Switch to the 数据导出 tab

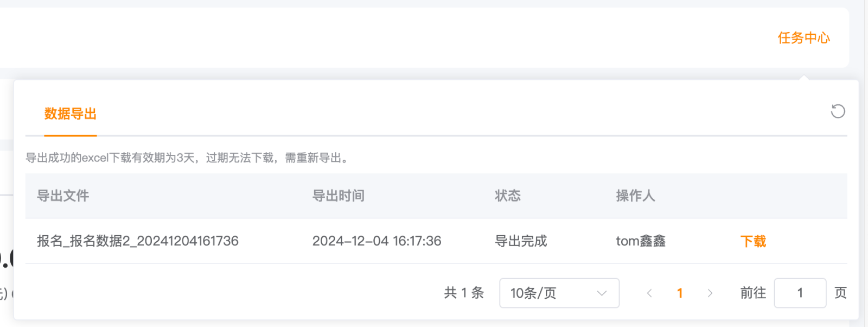pyautogui.click(x=71, y=114)
